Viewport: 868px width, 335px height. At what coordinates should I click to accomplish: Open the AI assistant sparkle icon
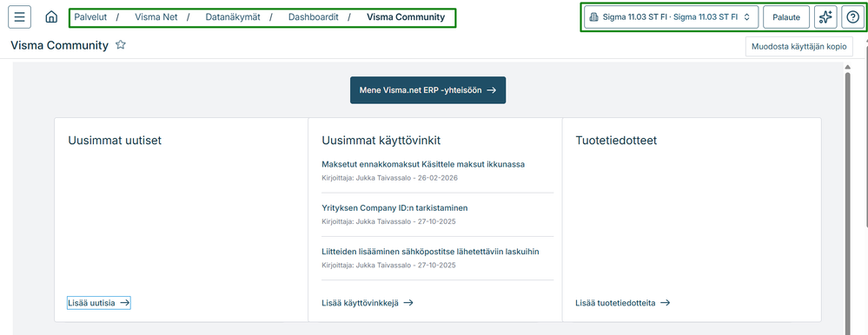tap(825, 17)
